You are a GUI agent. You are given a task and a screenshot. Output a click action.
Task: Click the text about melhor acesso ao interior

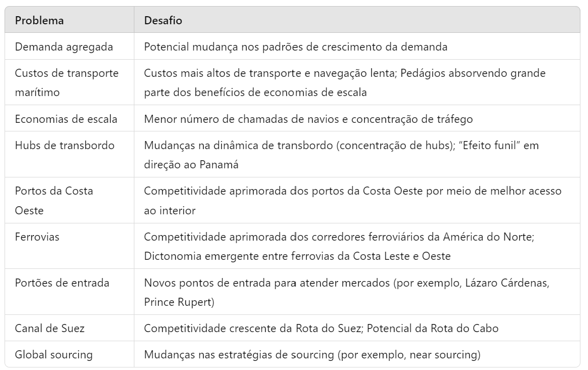coord(353,201)
